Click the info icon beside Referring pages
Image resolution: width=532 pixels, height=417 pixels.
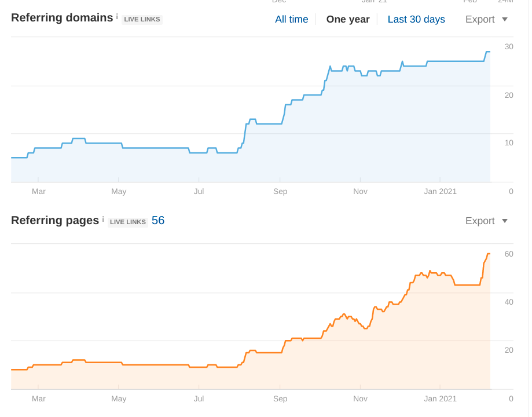(x=103, y=220)
